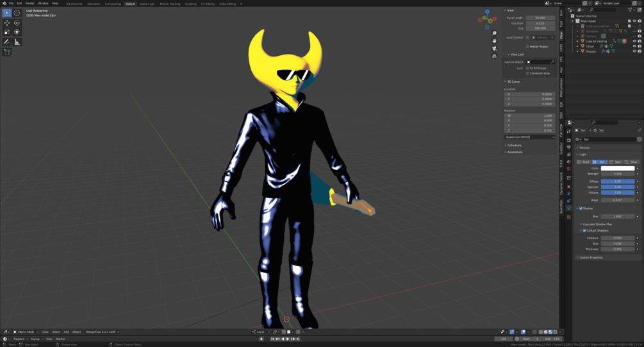Image resolution: width=644 pixels, height=347 pixels.
Task: Expand the Collections panel
Action: pyautogui.click(x=513, y=145)
